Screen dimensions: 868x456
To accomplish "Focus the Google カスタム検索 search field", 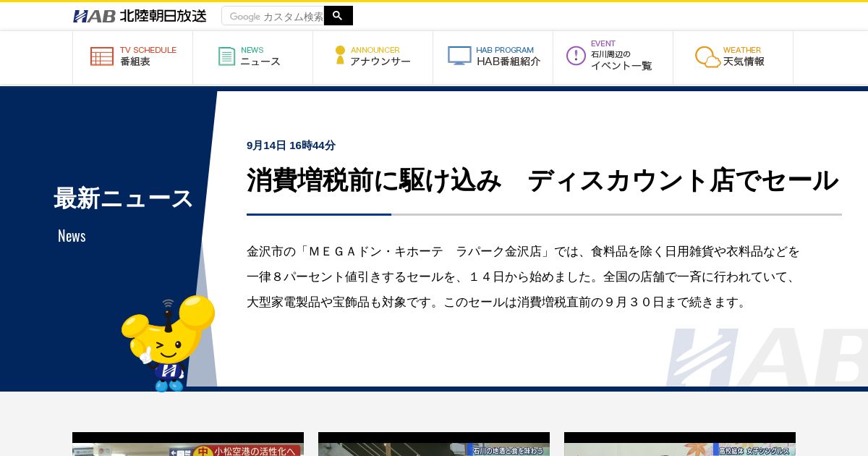I will pos(273,16).
